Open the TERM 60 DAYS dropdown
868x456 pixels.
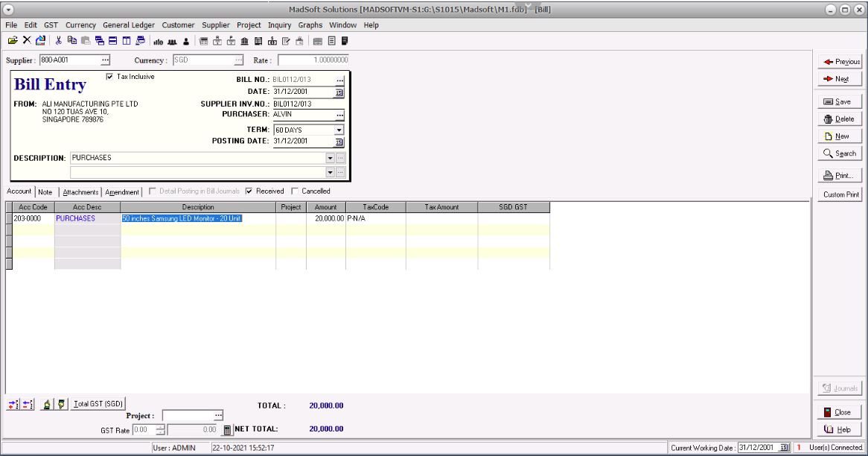[339, 130]
